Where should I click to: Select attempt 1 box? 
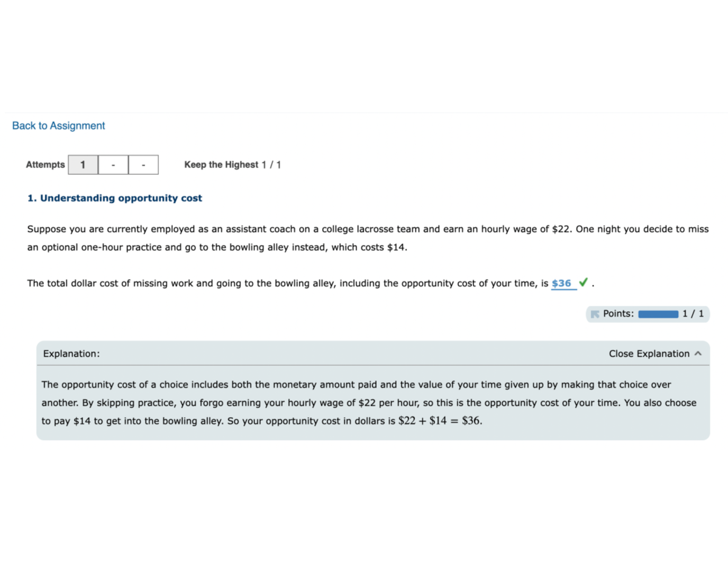point(83,165)
